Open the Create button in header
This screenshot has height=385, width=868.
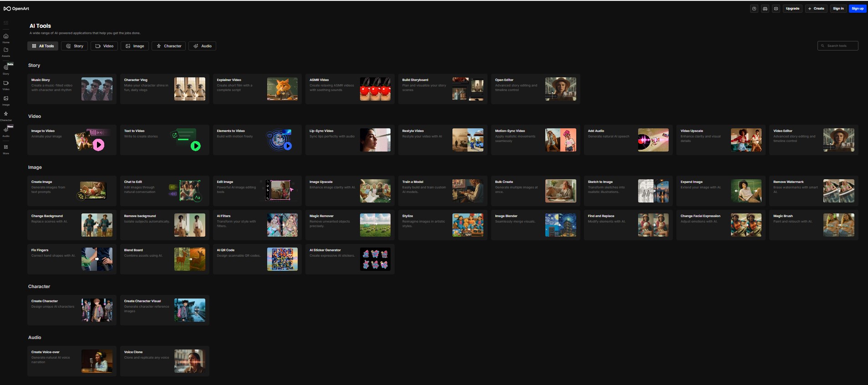click(816, 9)
